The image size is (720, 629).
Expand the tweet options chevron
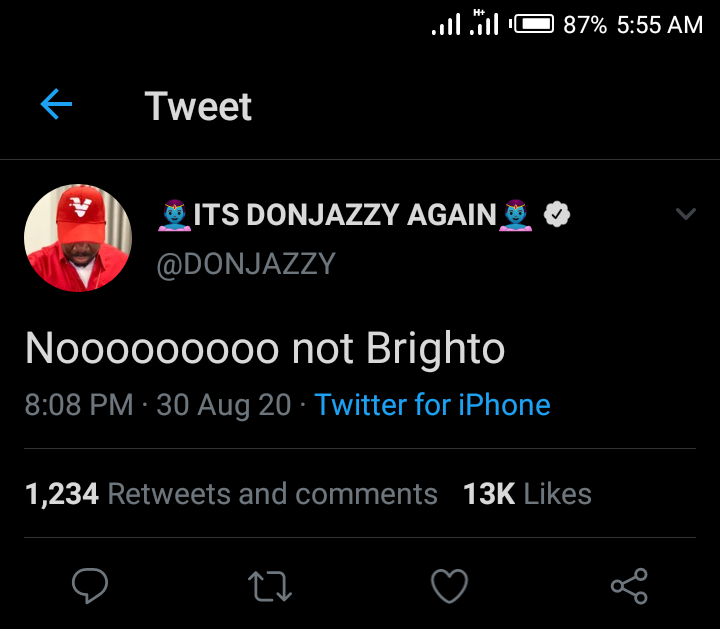[686, 214]
